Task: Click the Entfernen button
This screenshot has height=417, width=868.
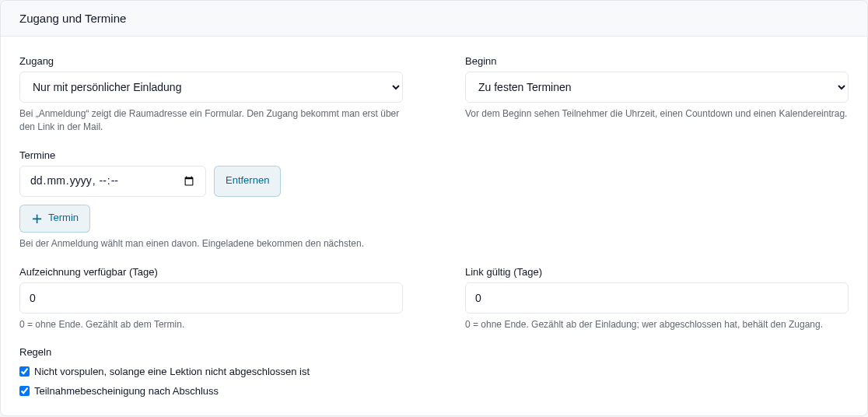Action: point(247,181)
